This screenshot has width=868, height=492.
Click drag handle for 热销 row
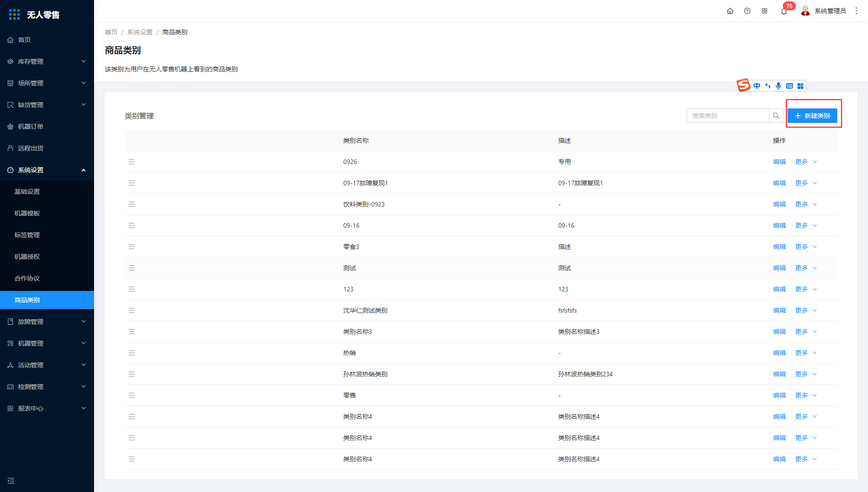coord(132,353)
